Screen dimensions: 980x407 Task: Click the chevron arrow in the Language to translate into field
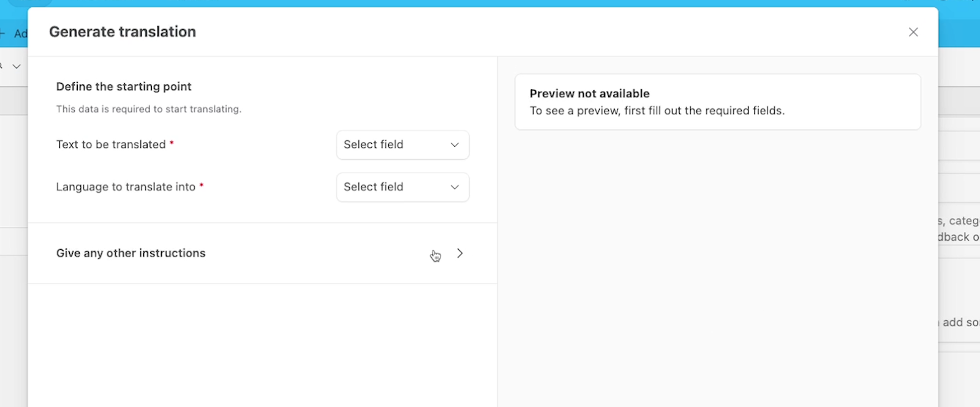click(x=454, y=187)
